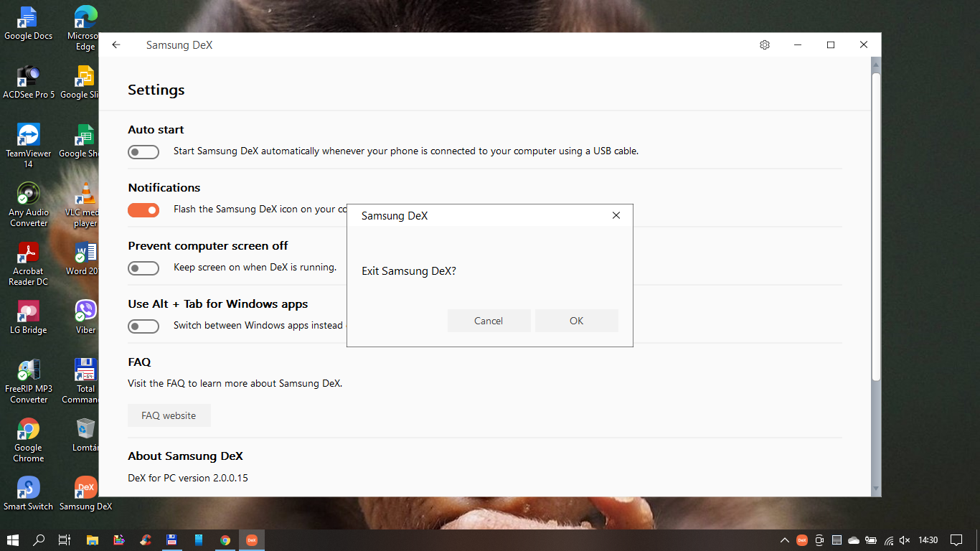Select Viber desktop icon
The width and height of the screenshot is (980, 551).
pos(85,317)
